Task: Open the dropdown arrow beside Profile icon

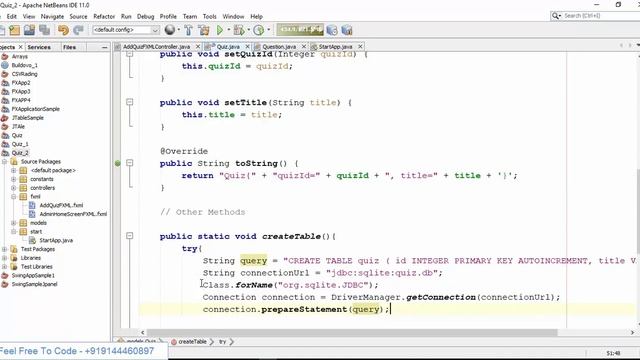Action: pyautogui.click(x=268, y=30)
